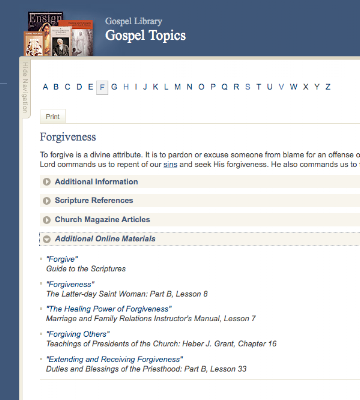Expand the Scripture References arrow icon

click(x=47, y=201)
